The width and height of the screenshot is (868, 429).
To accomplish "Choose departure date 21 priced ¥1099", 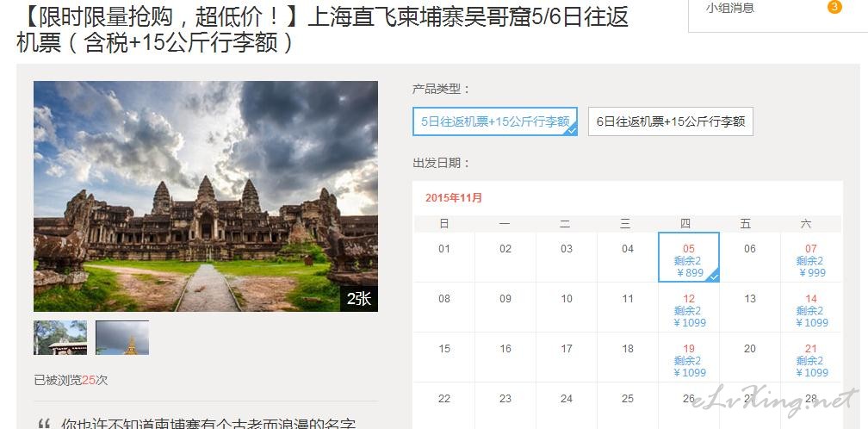I will coord(810,357).
